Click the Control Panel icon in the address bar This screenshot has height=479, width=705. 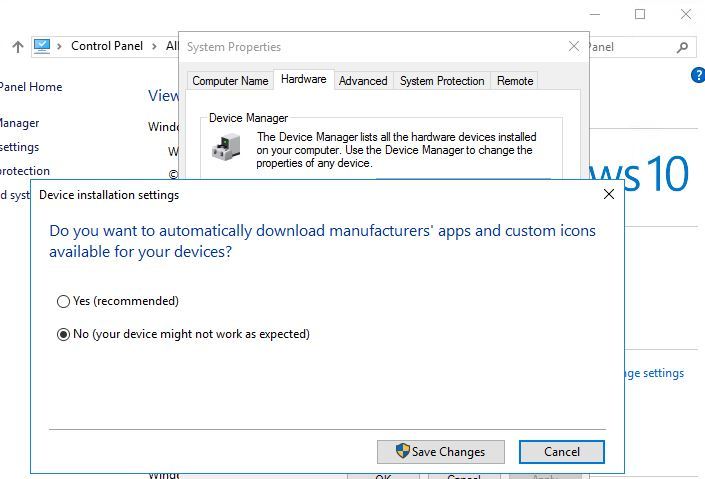42,46
